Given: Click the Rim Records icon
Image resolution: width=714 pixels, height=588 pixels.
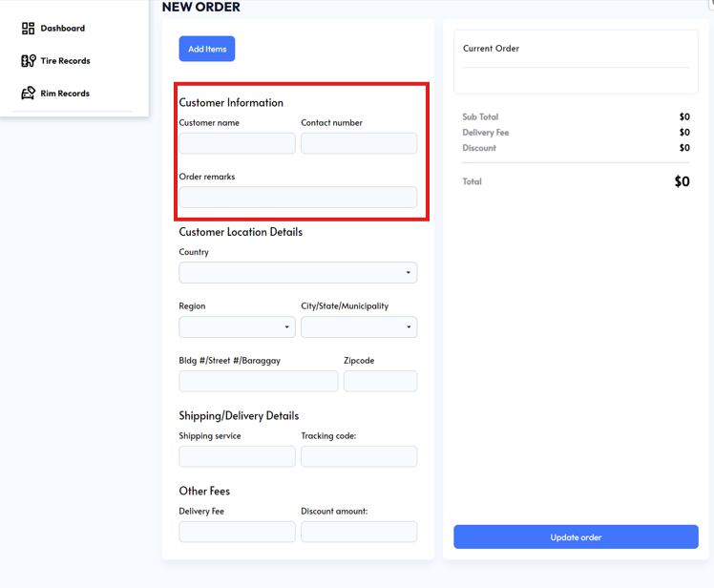Looking at the screenshot, I should [x=28, y=94].
